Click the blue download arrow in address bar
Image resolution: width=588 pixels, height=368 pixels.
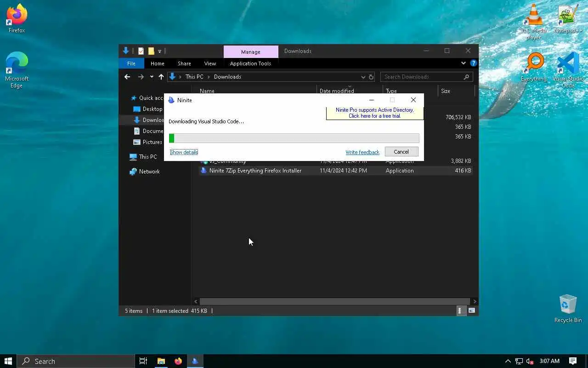tap(172, 77)
